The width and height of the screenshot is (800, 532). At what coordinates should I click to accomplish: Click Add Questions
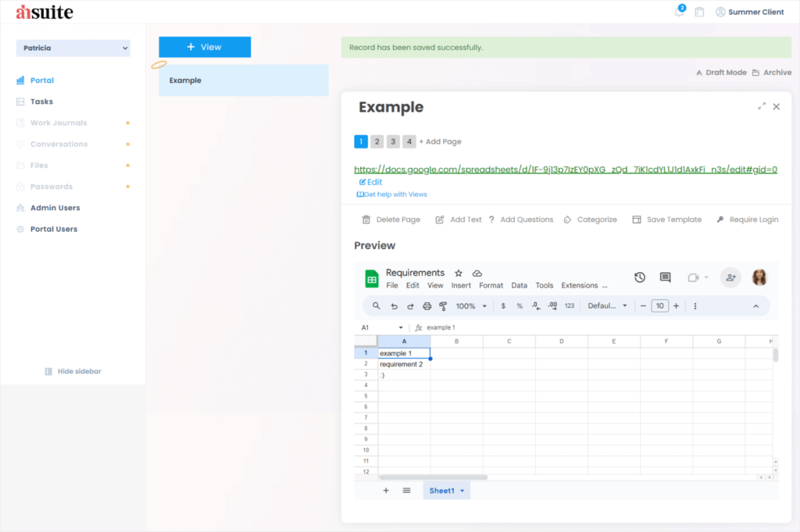[521, 220]
